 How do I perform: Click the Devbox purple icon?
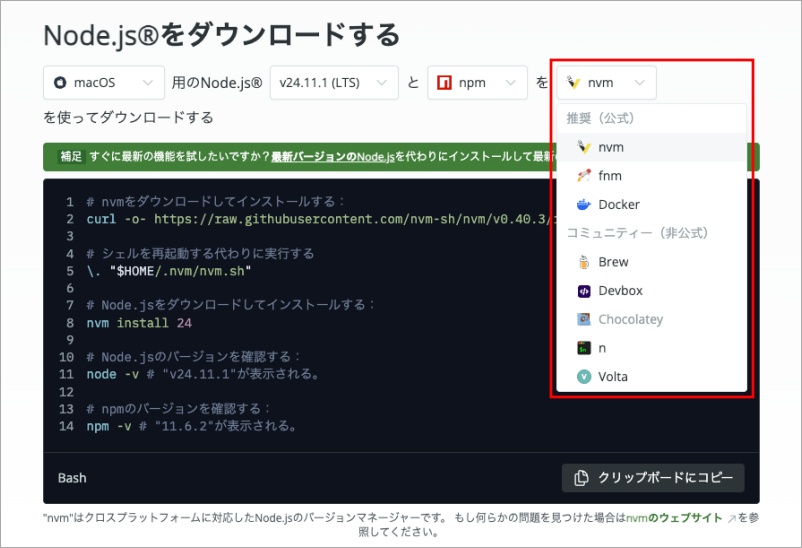[584, 291]
